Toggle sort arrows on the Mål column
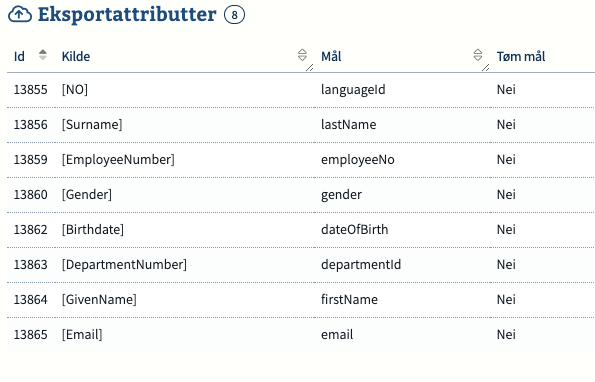The width and height of the screenshot is (595, 382). tap(478, 55)
